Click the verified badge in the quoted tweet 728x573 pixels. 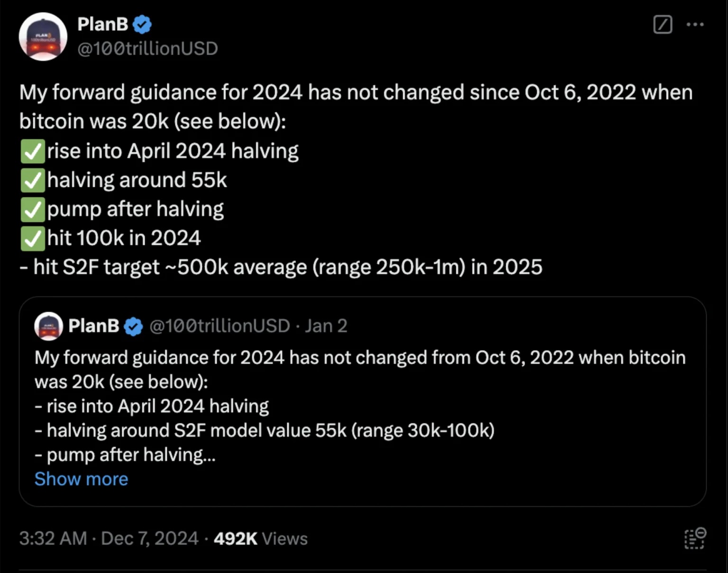click(x=133, y=326)
